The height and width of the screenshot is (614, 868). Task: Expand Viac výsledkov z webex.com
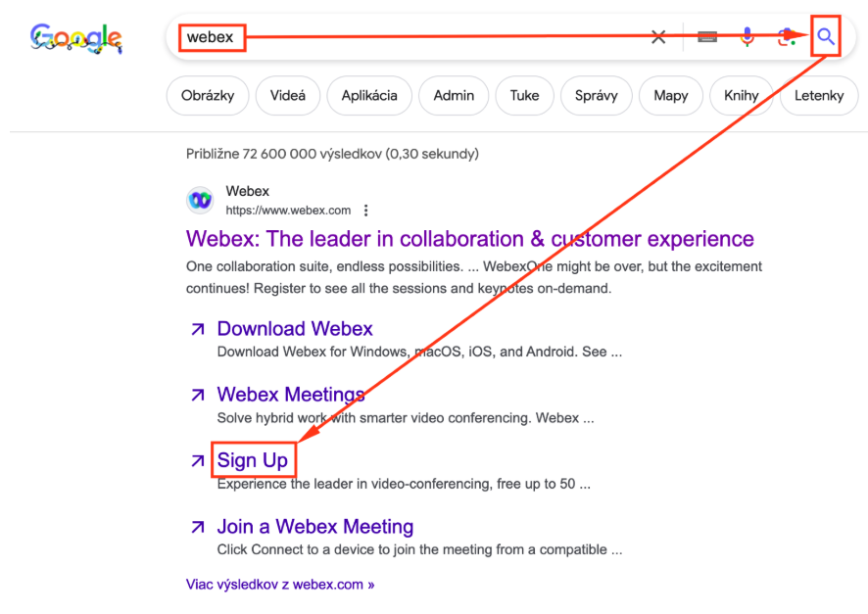pos(280,585)
